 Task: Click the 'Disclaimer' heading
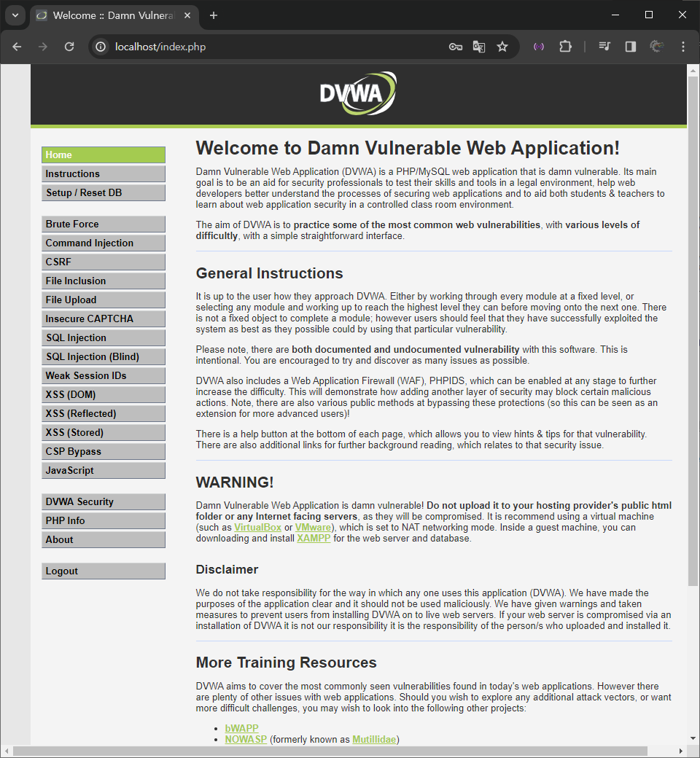227,569
